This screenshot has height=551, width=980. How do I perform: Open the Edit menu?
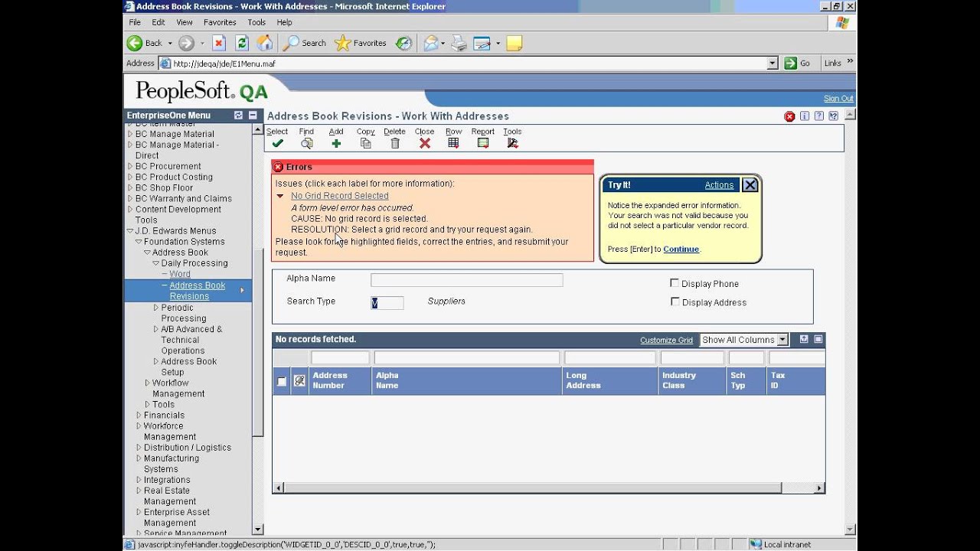click(158, 22)
